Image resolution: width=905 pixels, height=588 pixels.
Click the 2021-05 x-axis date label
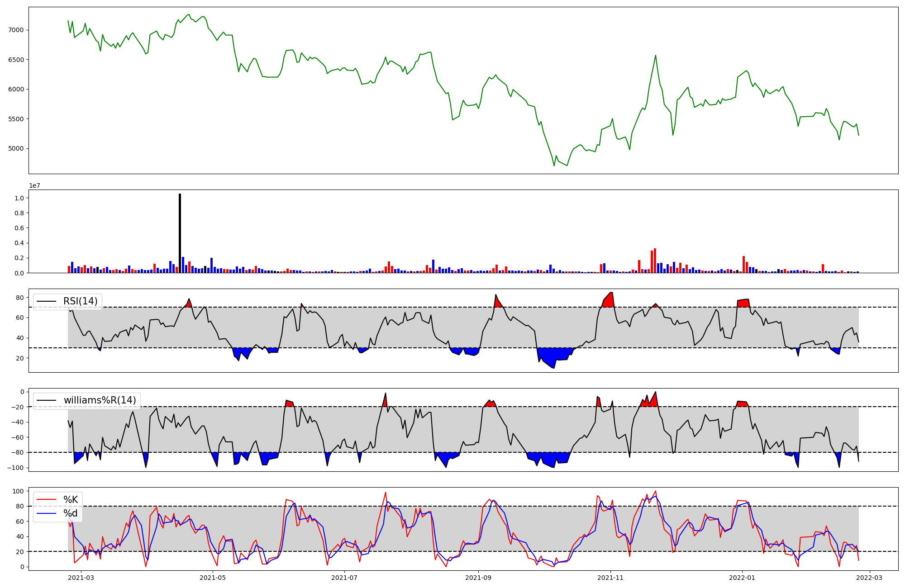213,578
